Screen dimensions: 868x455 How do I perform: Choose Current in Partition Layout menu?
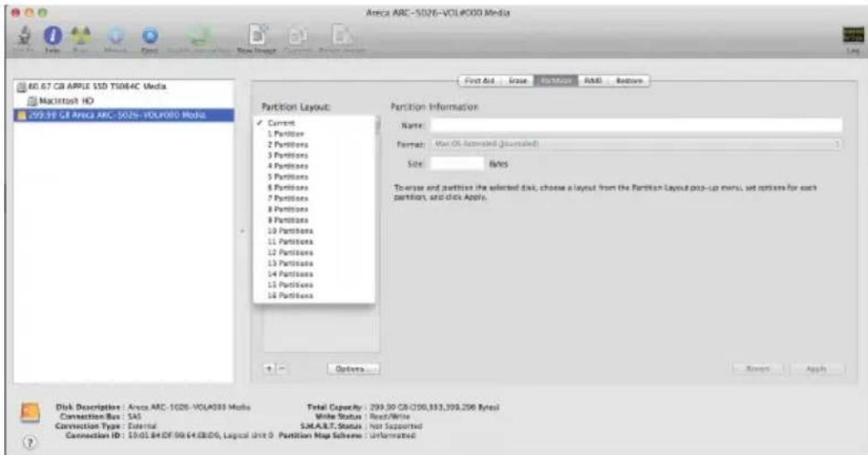pyautogui.click(x=315, y=123)
